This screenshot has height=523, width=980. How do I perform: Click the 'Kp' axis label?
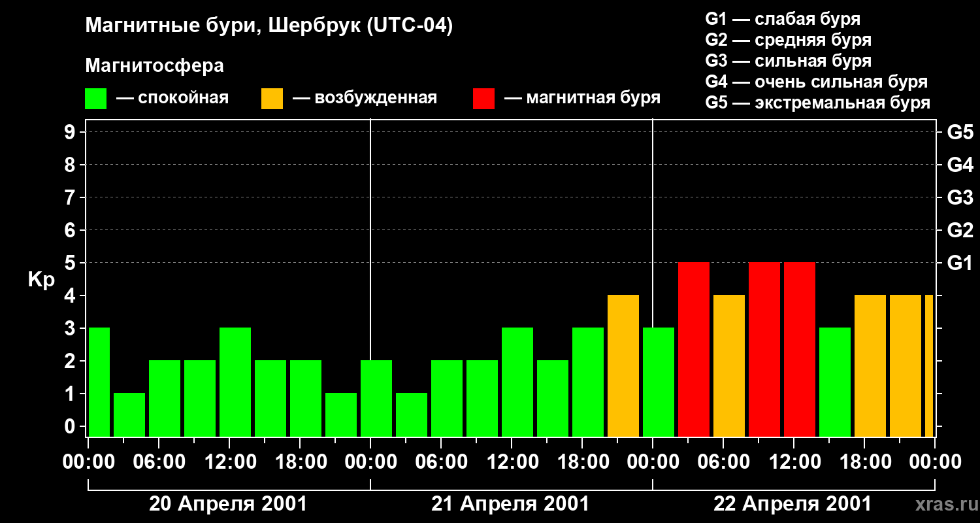point(41,280)
